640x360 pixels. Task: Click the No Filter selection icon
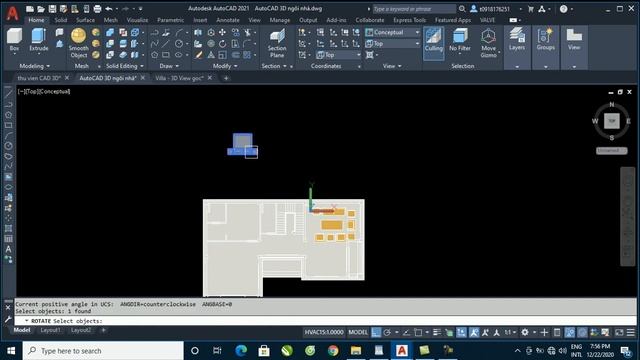click(460, 40)
